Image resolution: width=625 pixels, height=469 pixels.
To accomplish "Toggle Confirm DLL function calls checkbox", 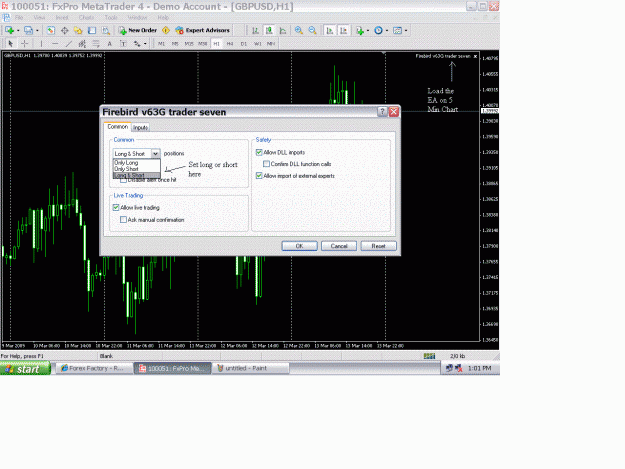I will coord(266,164).
